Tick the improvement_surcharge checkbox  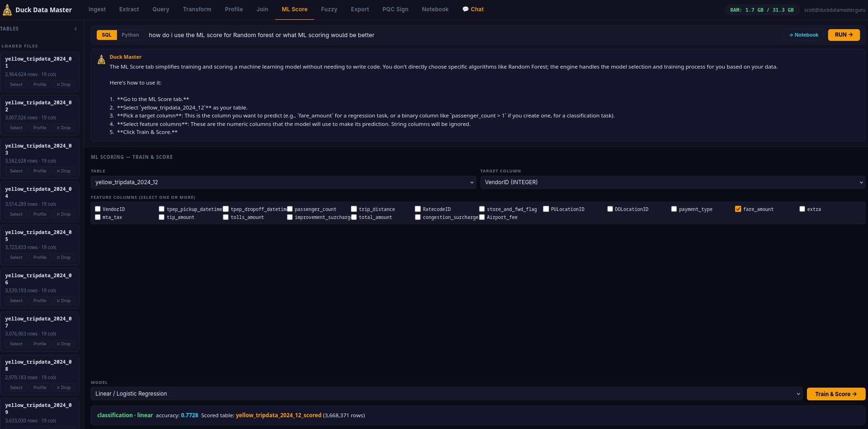coord(290,217)
